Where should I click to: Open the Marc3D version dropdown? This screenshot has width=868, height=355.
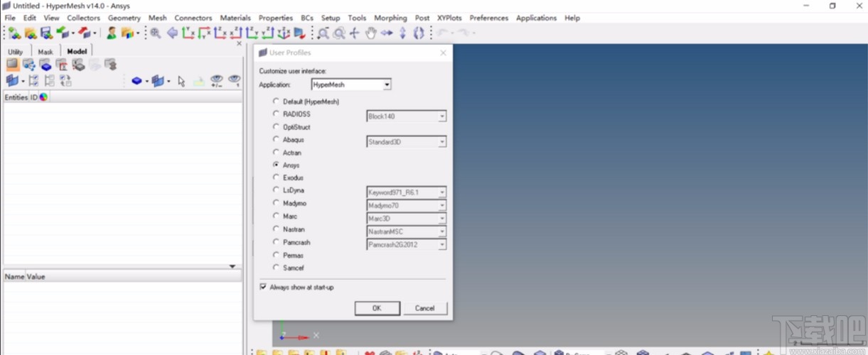pos(442,218)
